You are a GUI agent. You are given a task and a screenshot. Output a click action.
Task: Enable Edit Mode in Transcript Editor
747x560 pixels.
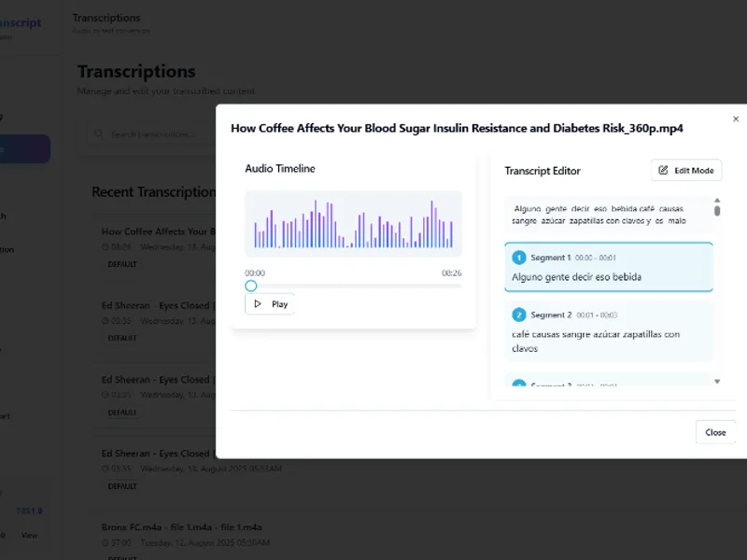tap(686, 170)
